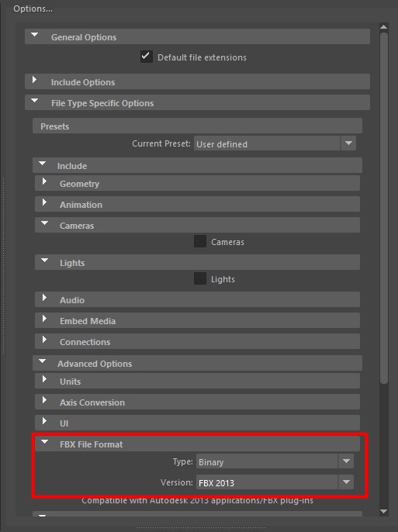Expand the Include Options section
This screenshot has width=398, height=532.
tap(35, 80)
